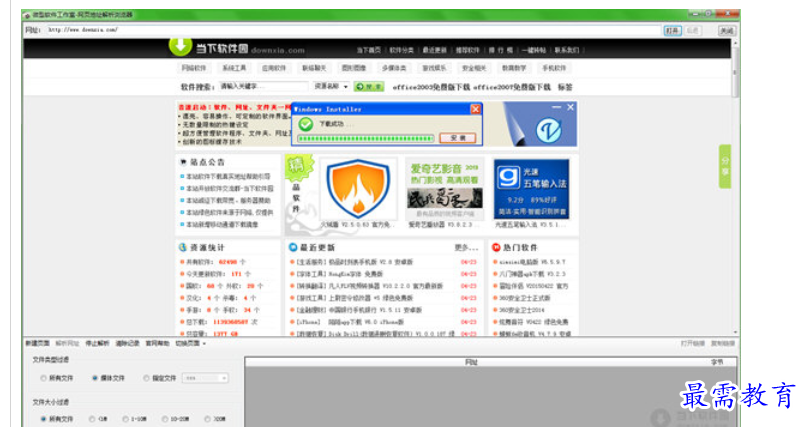The height and width of the screenshot is (427, 804).
Task: Click 新建页面 in bottom toolbar
Action: click(37, 343)
